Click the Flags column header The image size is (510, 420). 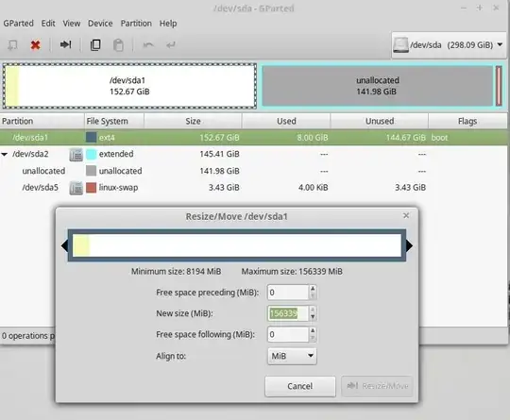467,121
